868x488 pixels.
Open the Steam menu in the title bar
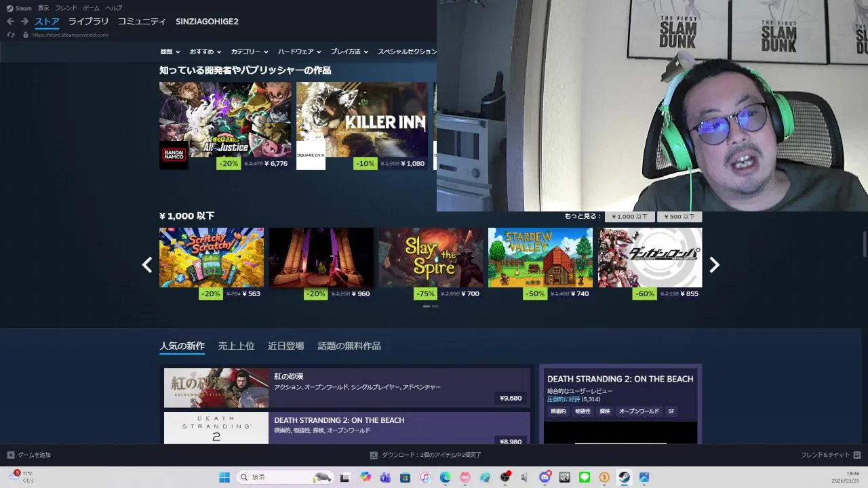[20, 8]
